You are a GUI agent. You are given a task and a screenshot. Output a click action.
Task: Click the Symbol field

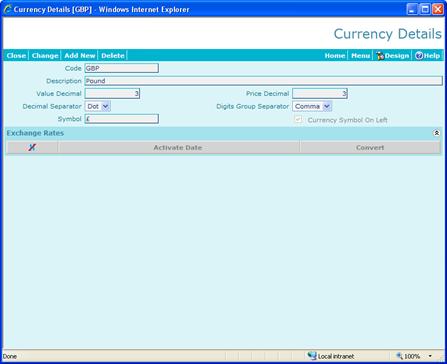tap(121, 119)
